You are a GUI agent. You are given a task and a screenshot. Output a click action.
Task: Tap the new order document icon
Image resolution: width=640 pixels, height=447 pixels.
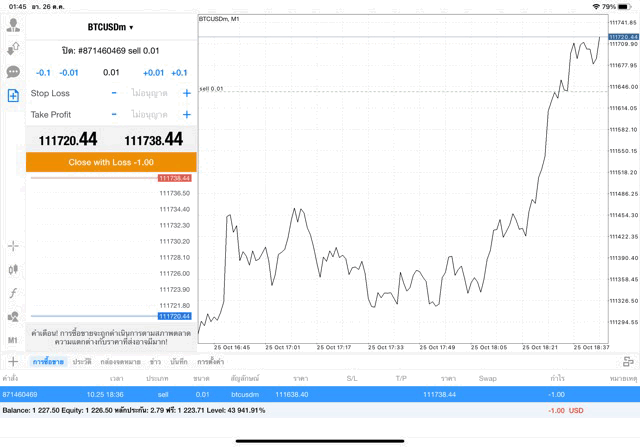click(x=13, y=95)
